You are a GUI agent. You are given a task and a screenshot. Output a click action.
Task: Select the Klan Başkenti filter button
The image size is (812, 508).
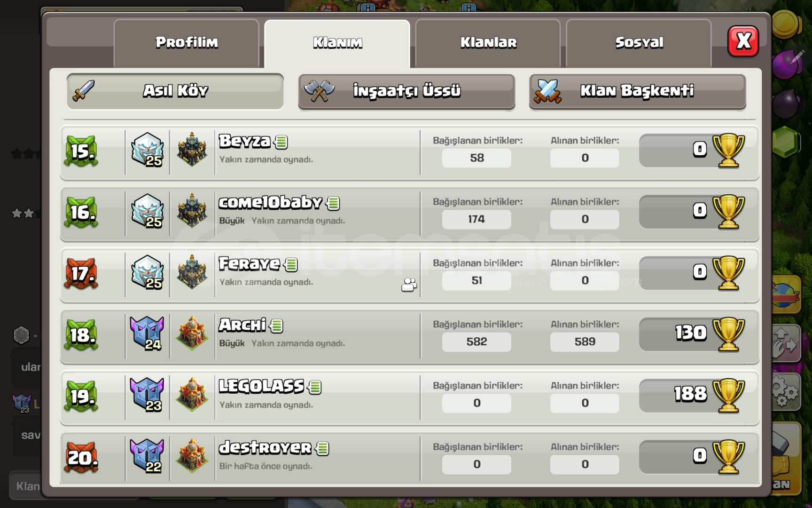(x=638, y=91)
